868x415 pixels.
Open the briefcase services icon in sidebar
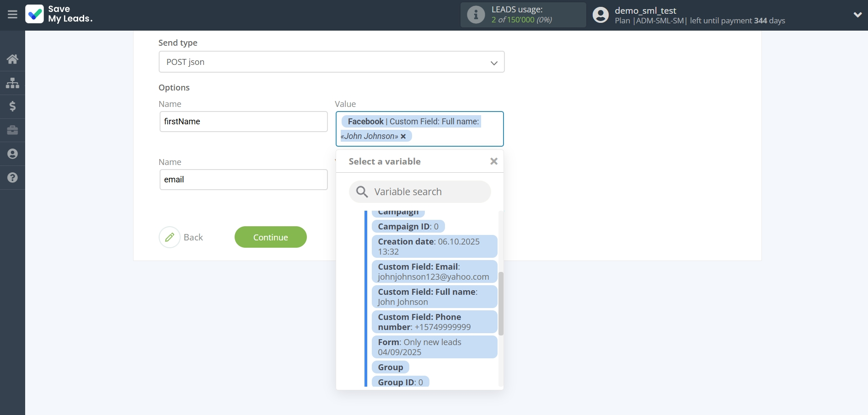pyautogui.click(x=12, y=130)
